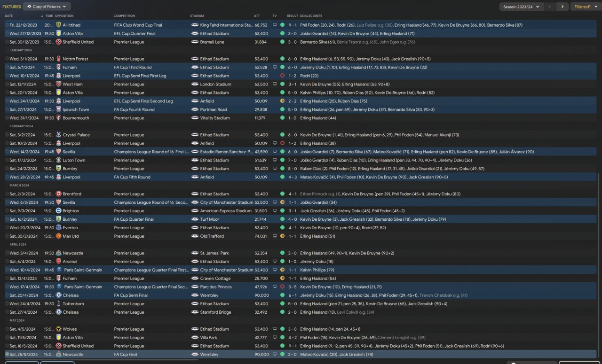Open the FA Cup Final competition link

point(126,355)
